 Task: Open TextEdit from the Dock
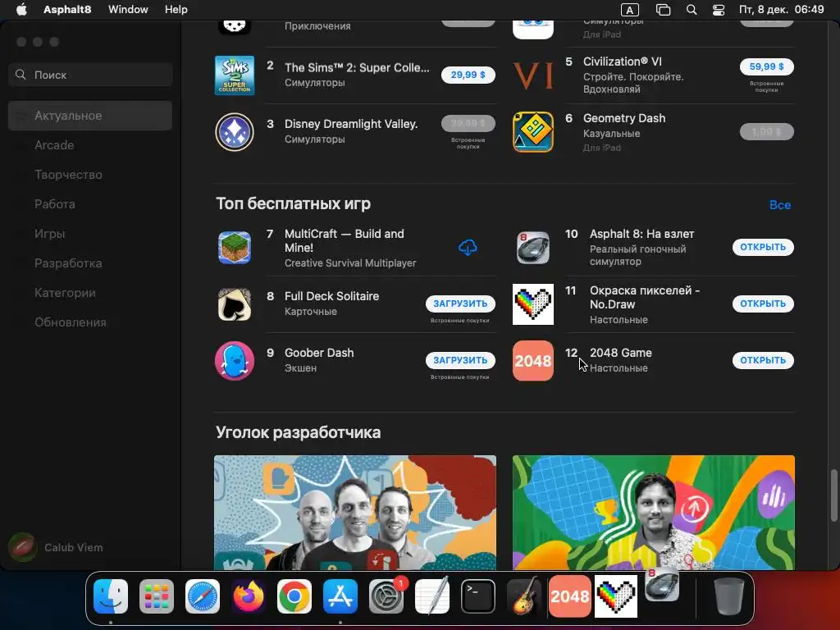click(x=432, y=596)
